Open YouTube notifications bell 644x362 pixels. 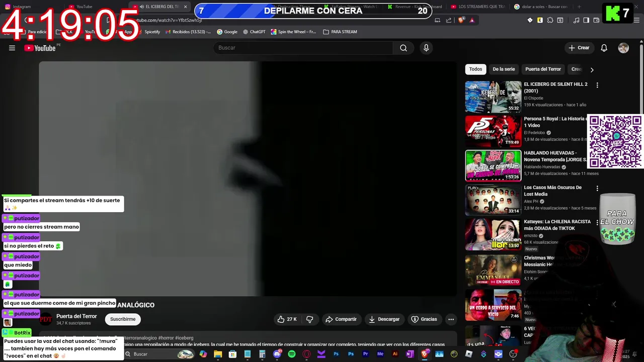(x=604, y=48)
